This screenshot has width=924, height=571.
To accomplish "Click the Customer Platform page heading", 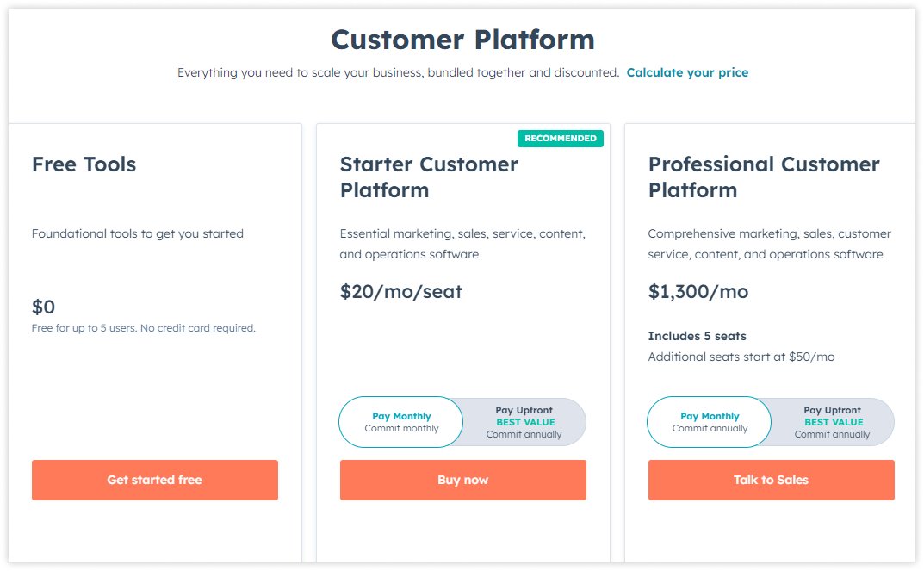I will click(x=462, y=40).
